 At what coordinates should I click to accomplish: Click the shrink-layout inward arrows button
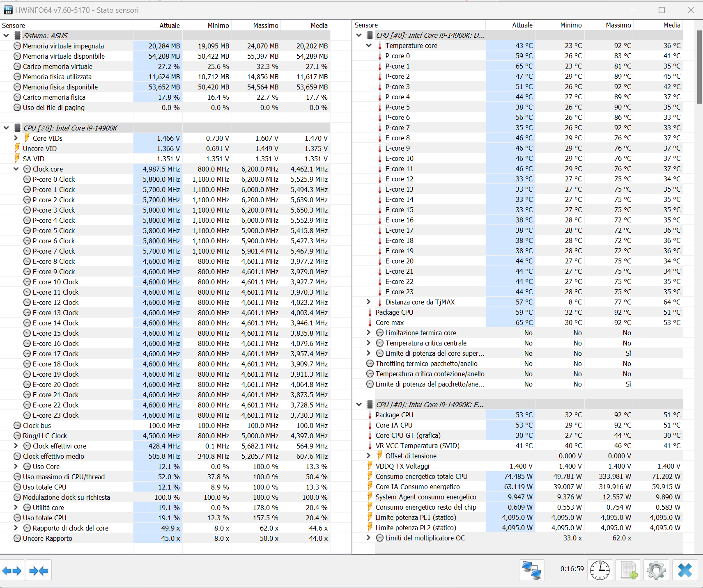39,570
